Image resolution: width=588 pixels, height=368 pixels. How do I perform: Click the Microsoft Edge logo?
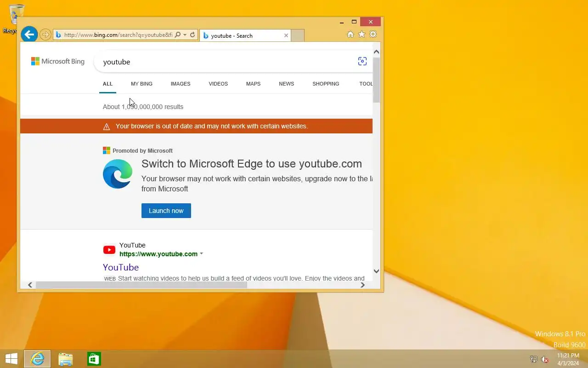point(118,174)
